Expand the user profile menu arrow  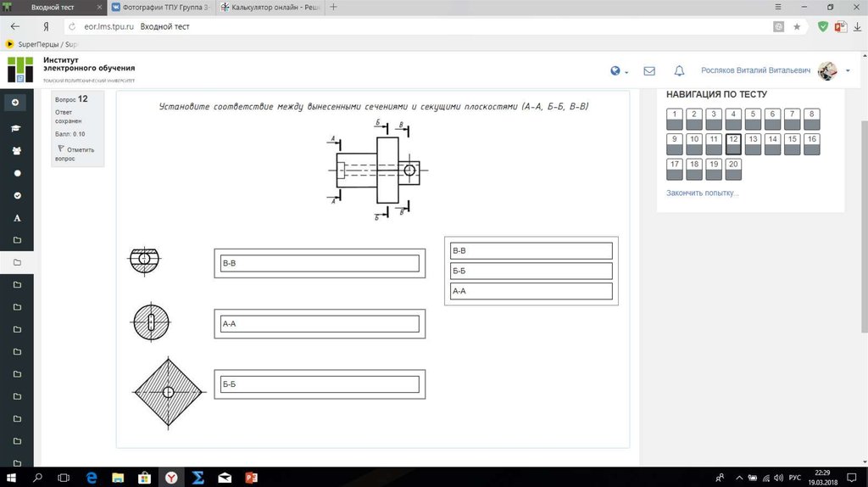point(848,71)
